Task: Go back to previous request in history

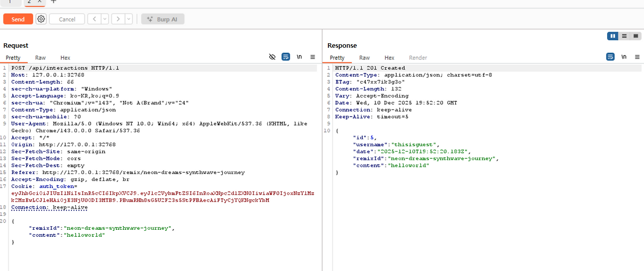Action: [x=94, y=19]
